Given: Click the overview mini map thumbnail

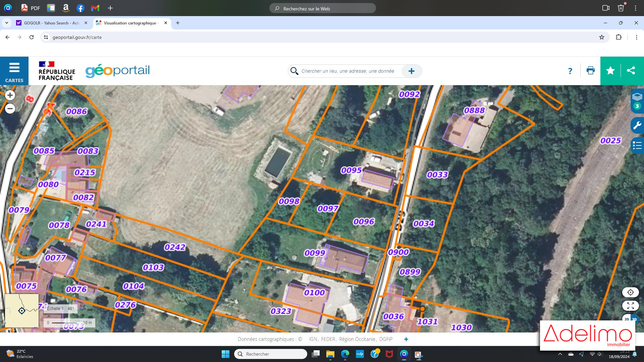Looking at the screenshot, I should (22, 311).
